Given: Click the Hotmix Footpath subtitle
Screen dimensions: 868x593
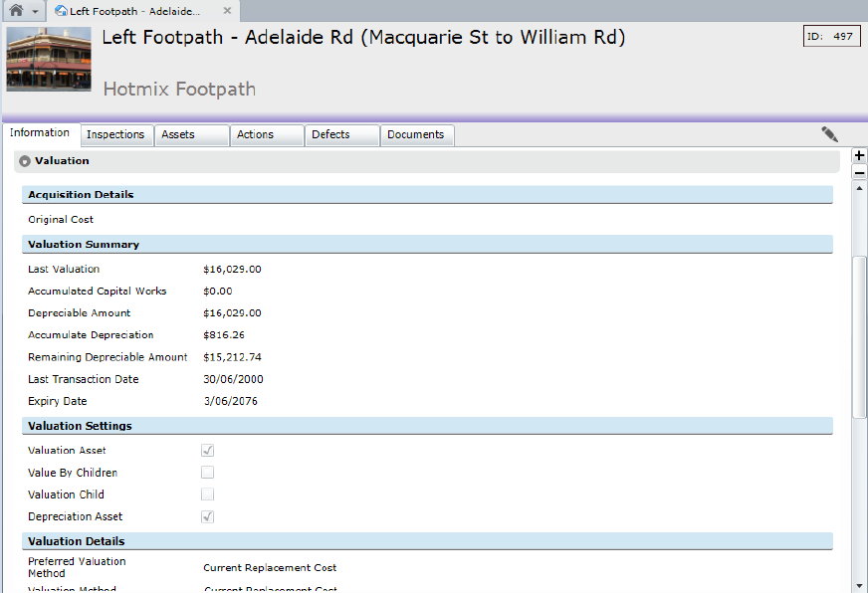Looking at the screenshot, I should tap(179, 90).
